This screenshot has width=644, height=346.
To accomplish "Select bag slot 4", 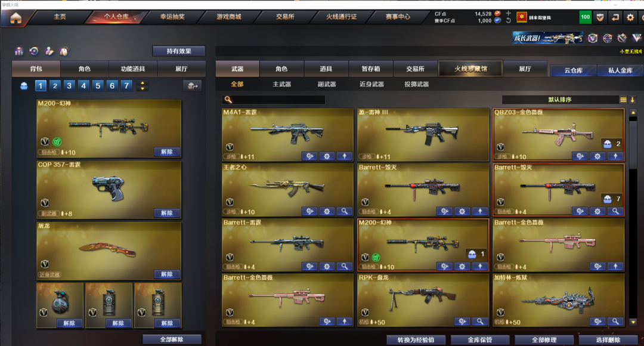I will (x=83, y=86).
